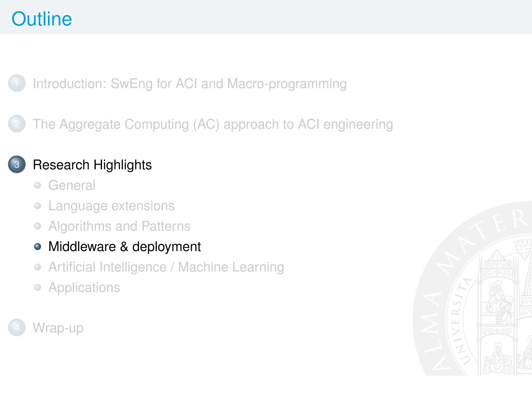Image resolution: width=532 pixels, height=399 pixels.
Task: Open Artificial Intelligence / Machine Learning subsection
Action: pyautogui.click(x=166, y=267)
